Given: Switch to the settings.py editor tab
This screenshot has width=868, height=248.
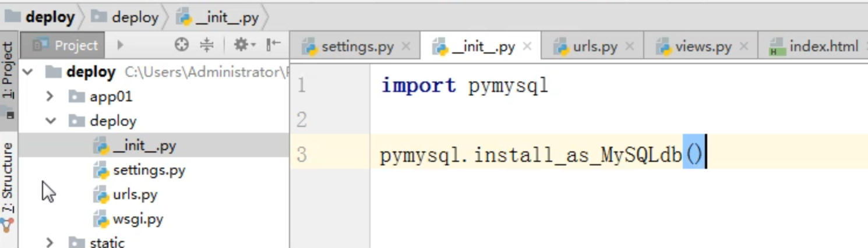Looking at the screenshot, I should coord(357,47).
